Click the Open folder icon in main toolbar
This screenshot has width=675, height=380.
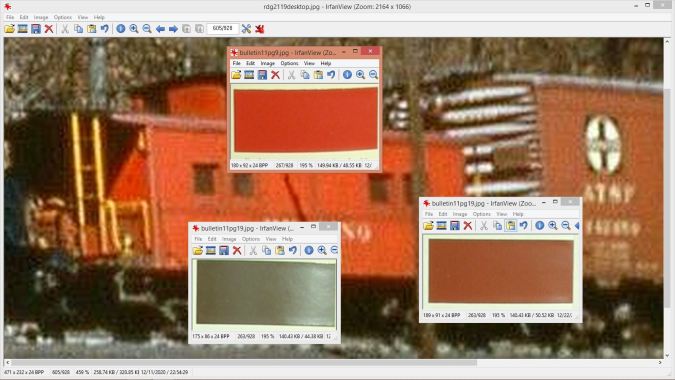pos(9,29)
